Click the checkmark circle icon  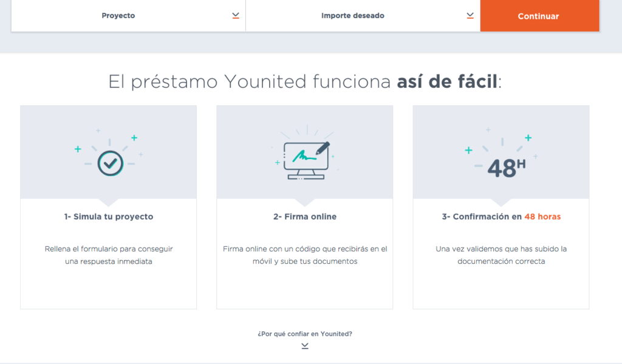pyautogui.click(x=111, y=163)
